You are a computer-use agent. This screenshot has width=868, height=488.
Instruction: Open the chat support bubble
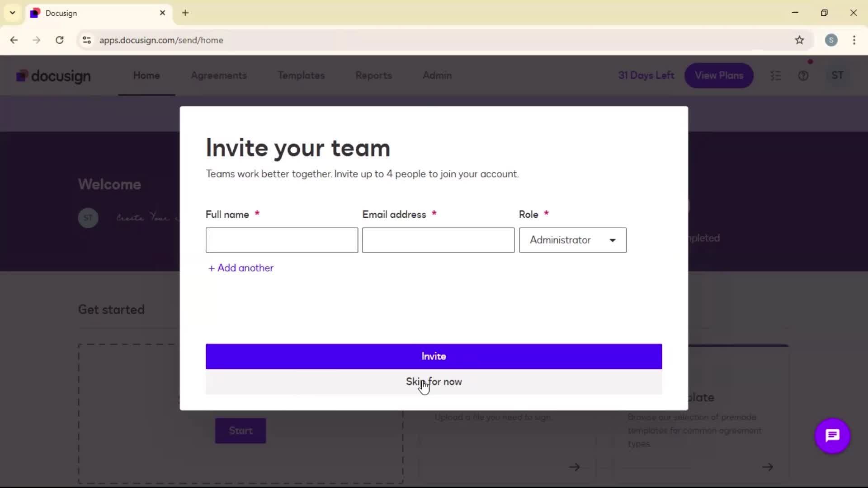point(832,436)
